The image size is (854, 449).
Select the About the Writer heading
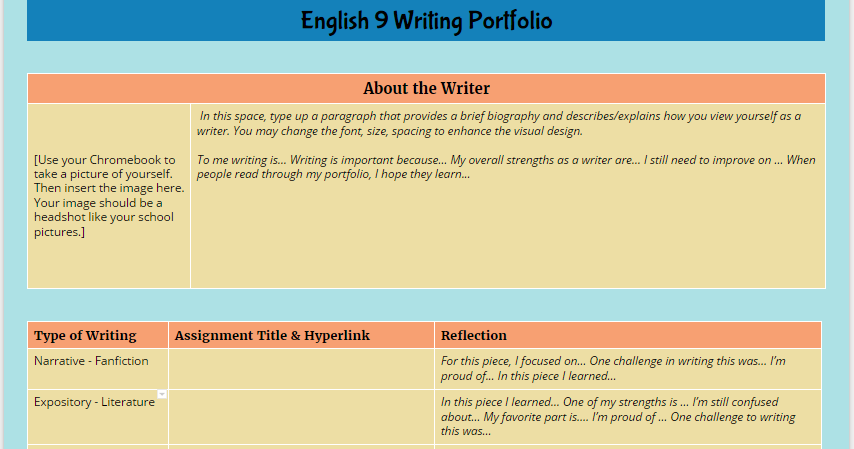426,88
